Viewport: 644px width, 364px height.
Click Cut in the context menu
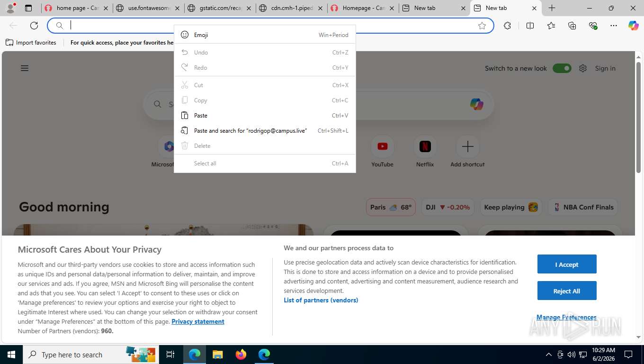(x=265, y=85)
